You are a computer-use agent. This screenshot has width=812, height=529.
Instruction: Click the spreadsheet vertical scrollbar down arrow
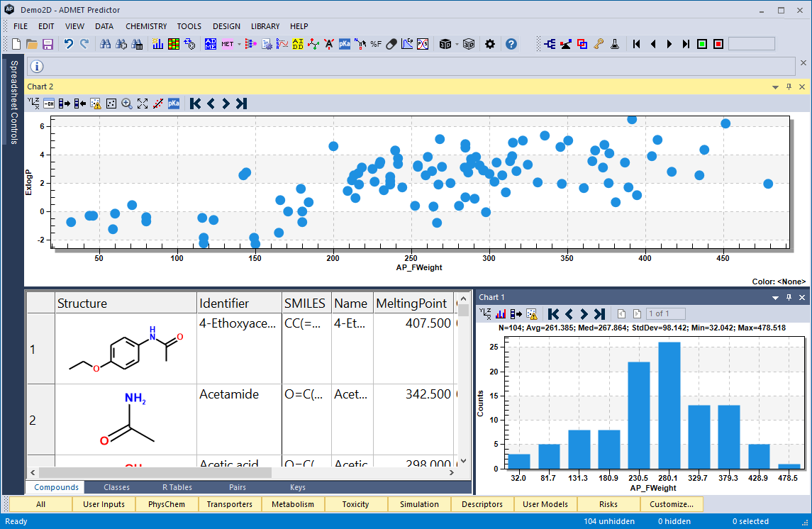point(464,461)
